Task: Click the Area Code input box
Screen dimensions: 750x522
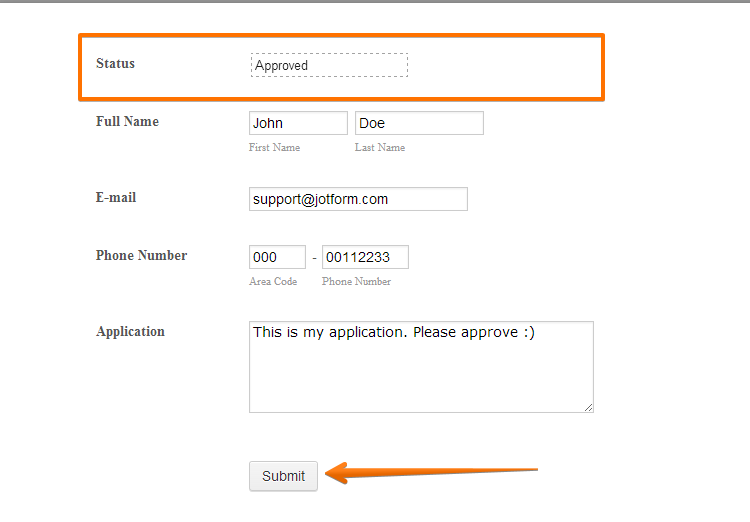Action: [x=277, y=257]
